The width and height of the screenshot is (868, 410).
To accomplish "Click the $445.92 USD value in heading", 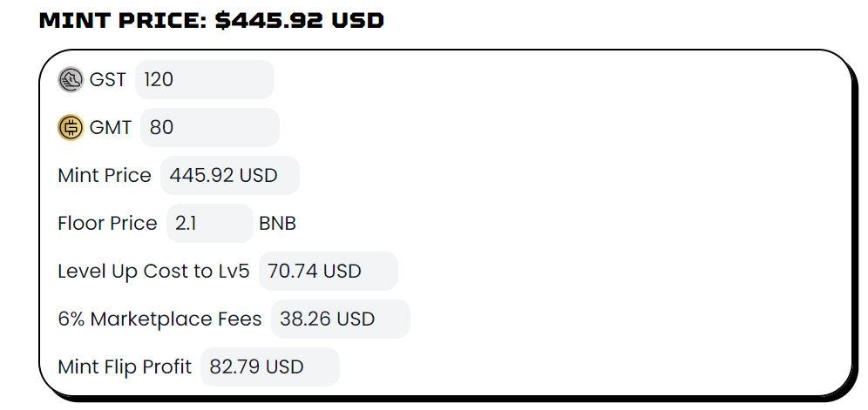I will (300, 21).
